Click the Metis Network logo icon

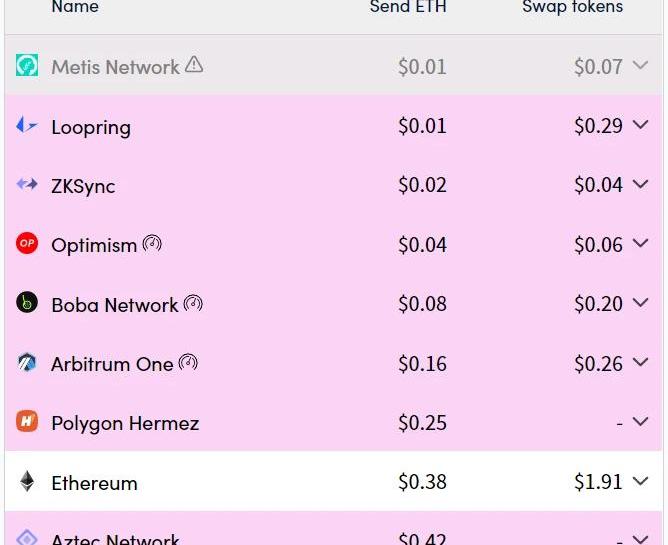pos(27,65)
